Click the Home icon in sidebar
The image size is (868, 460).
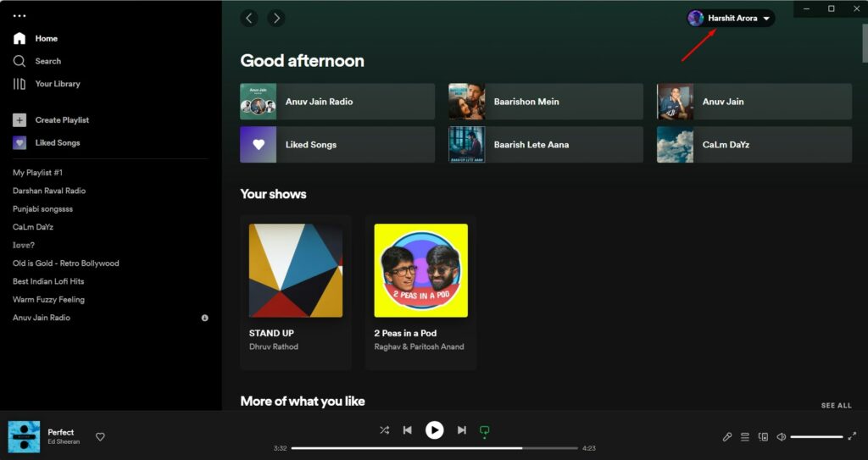pyautogui.click(x=19, y=39)
